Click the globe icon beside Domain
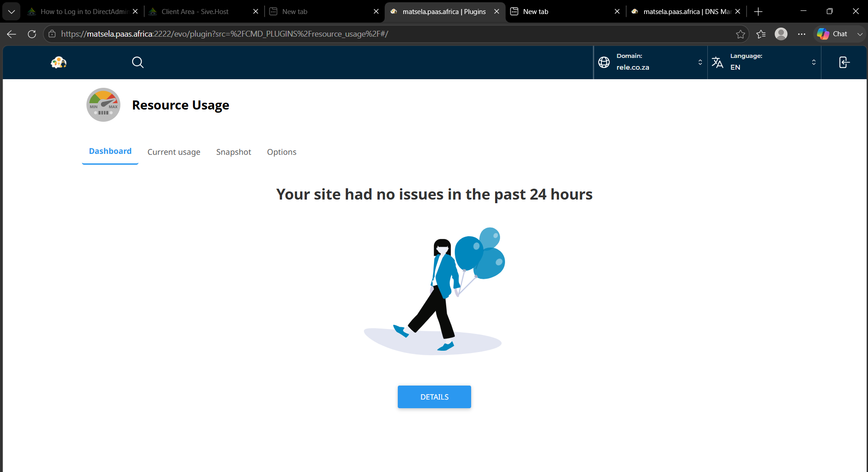 click(604, 62)
